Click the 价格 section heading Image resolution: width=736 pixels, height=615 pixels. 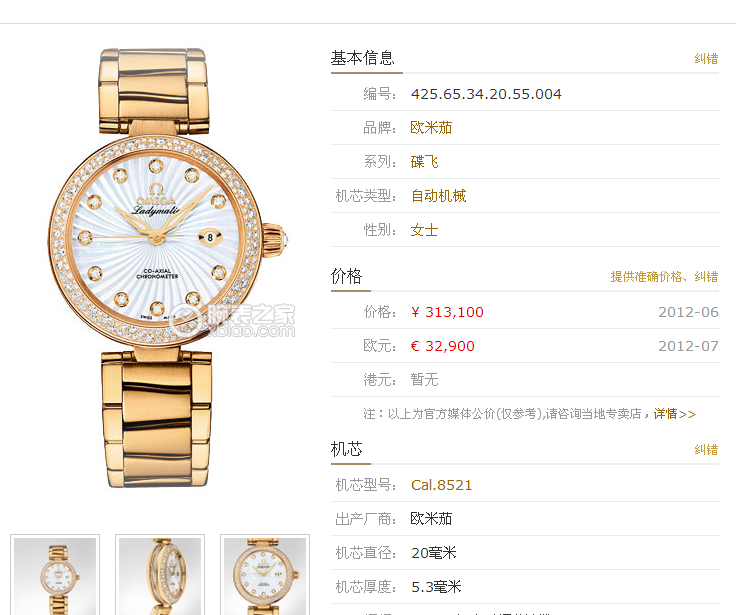click(346, 276)
